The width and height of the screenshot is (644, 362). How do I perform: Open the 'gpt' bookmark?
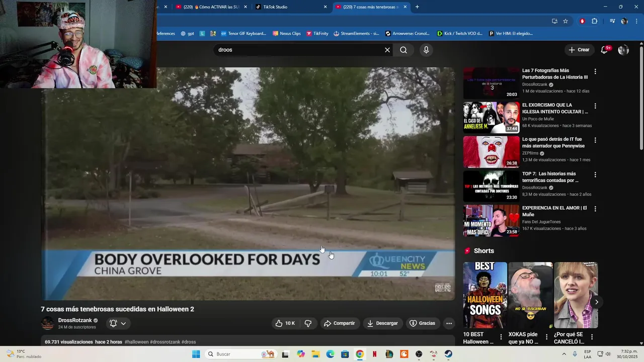click(187, 34)
